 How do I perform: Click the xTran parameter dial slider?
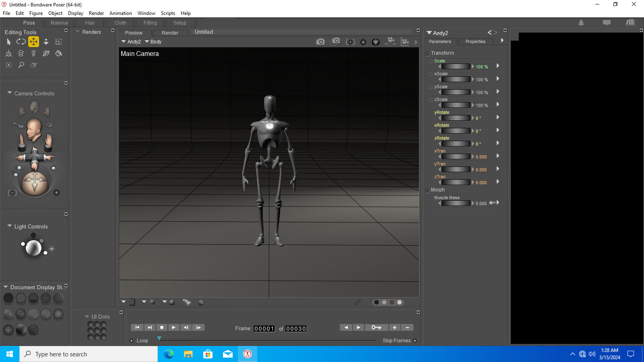(456, 156)
